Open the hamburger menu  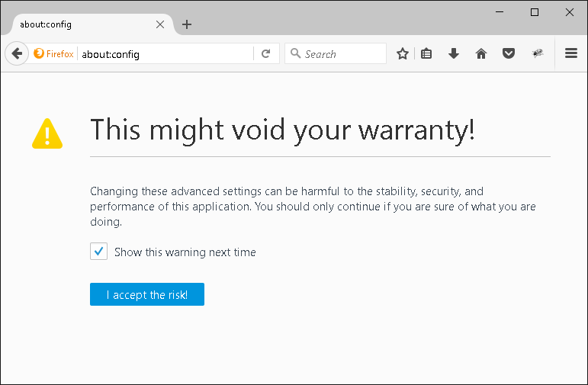[x=571, y=53]
